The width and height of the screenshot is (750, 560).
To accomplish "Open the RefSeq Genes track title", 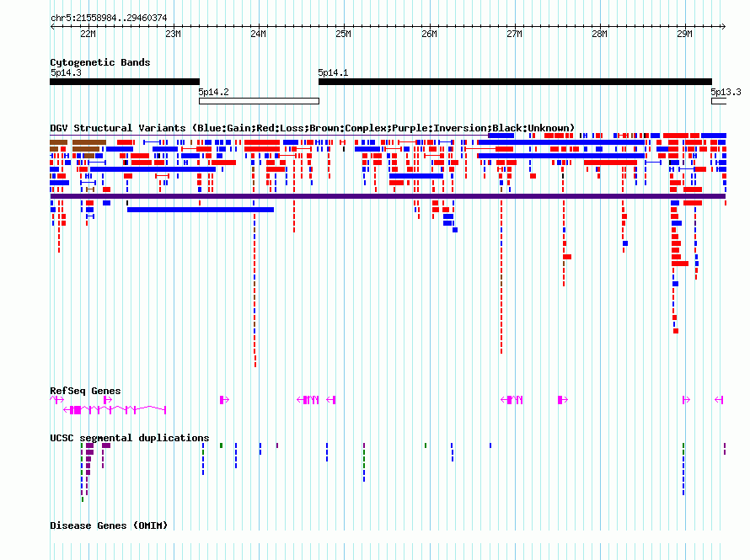I will (85, 391).
